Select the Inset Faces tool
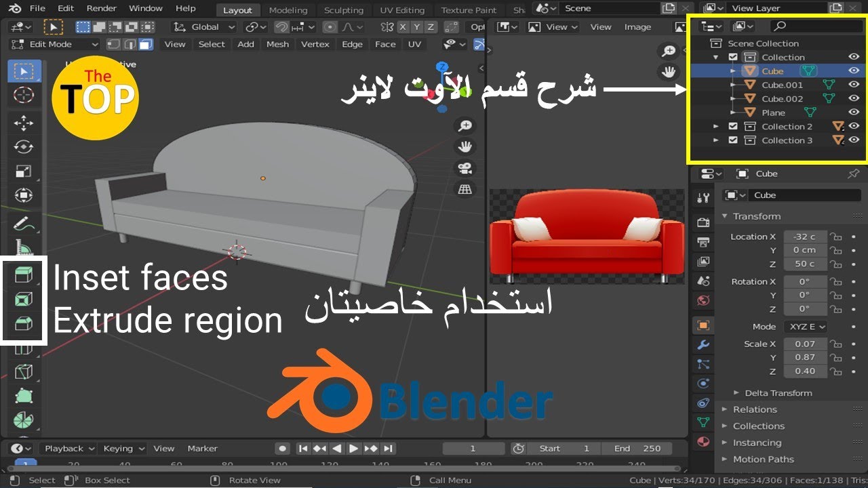The image size is (868, 488). pyautogui.click(x=24, y=299)
